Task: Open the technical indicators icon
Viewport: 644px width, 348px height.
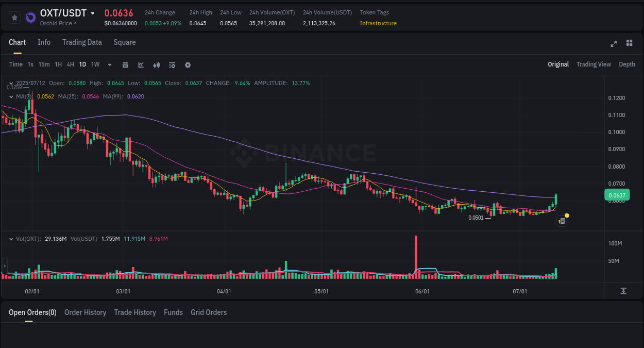Action: click(172, 65)
